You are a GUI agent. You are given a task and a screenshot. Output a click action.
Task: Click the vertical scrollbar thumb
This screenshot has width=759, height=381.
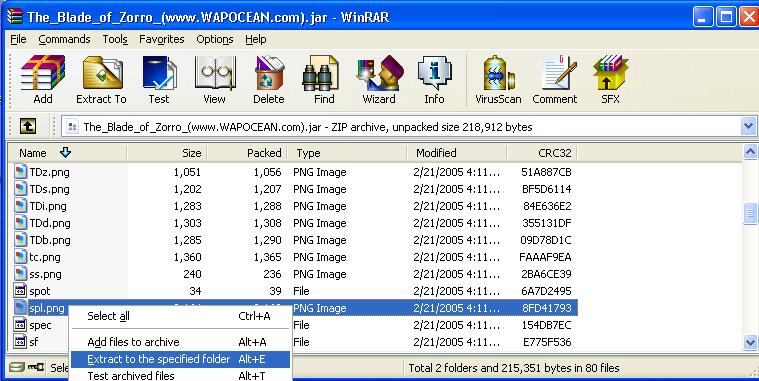pyautogui.click(x=750, y=213)
